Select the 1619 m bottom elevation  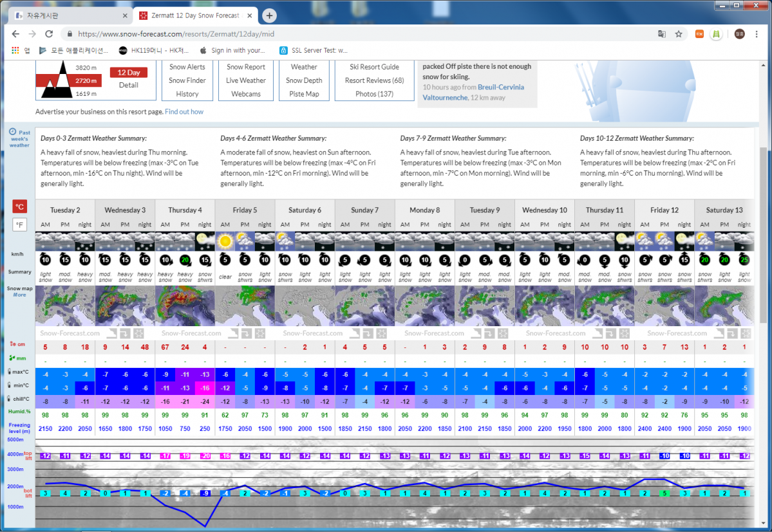[x=86, y=93]
